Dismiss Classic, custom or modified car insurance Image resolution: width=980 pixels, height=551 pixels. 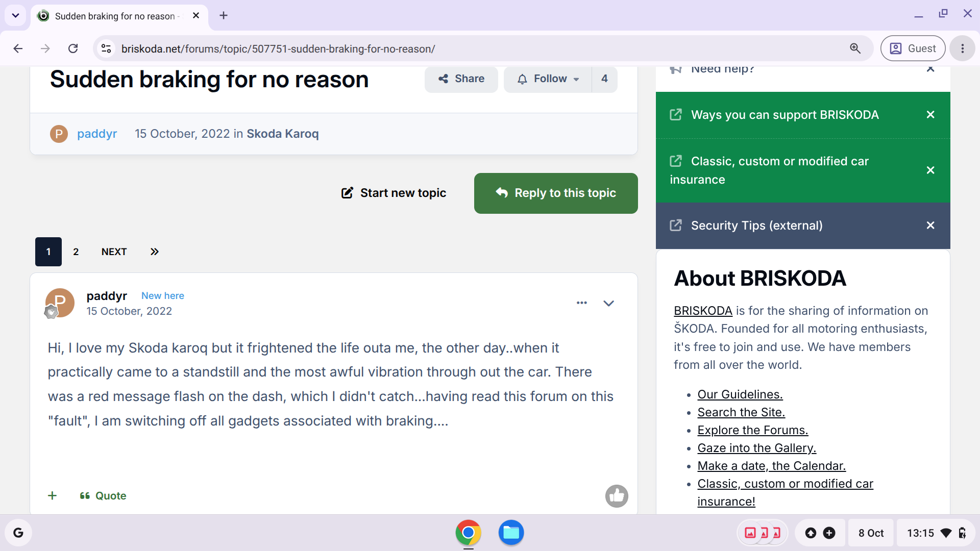(930, 170)
